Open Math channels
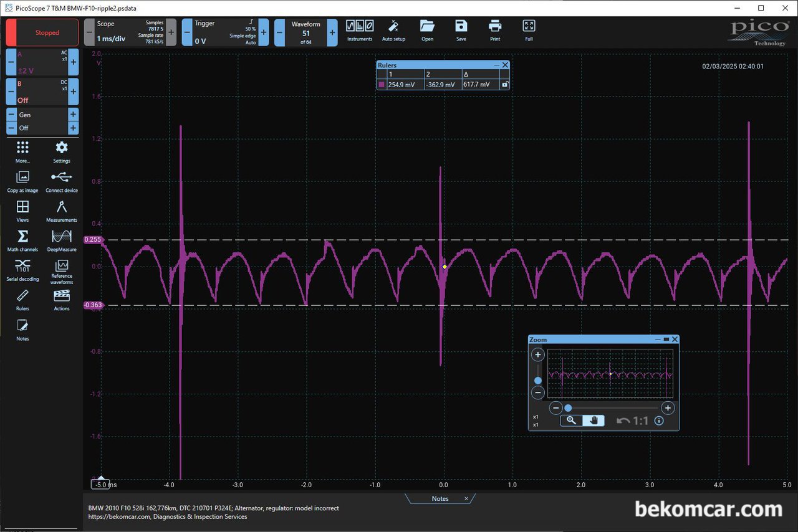 tap(22, 240)
